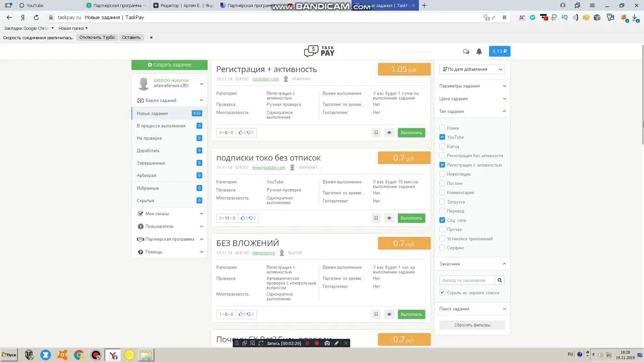Uncheck the YouTube task type
Screen dimensions: 644x362
[442, 137]
